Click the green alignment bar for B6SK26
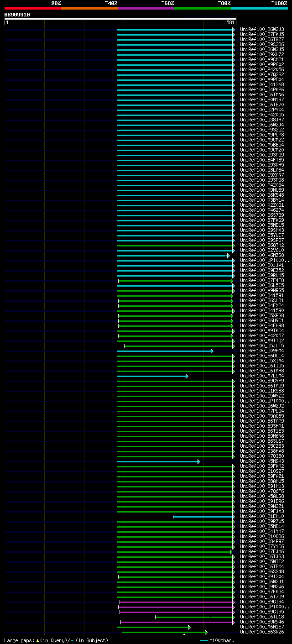 pos(164,632)
